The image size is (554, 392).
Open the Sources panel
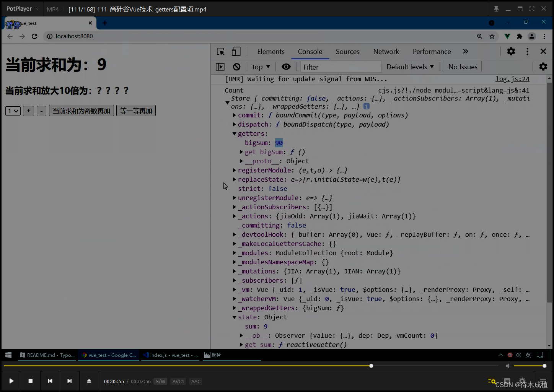tap(347, 51)
